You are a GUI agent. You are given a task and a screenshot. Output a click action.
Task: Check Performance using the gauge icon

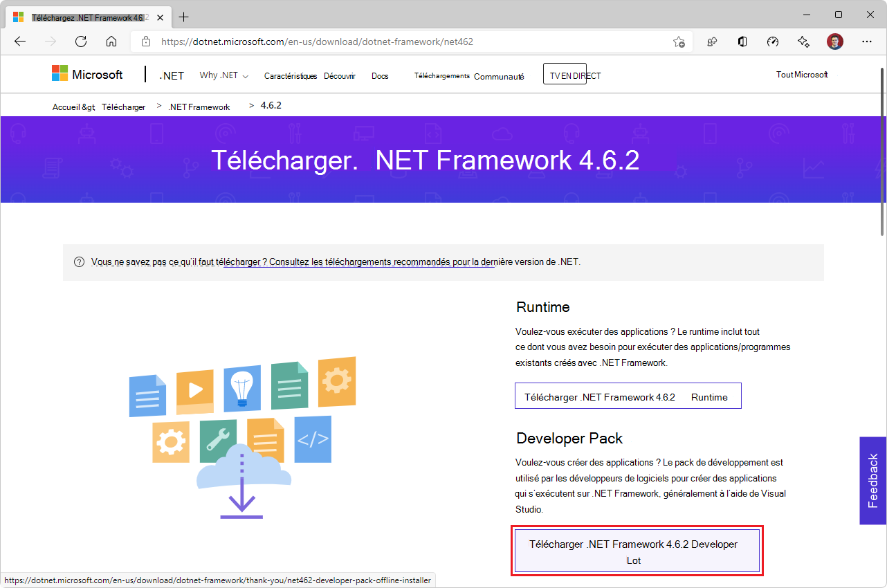(773, 42)
